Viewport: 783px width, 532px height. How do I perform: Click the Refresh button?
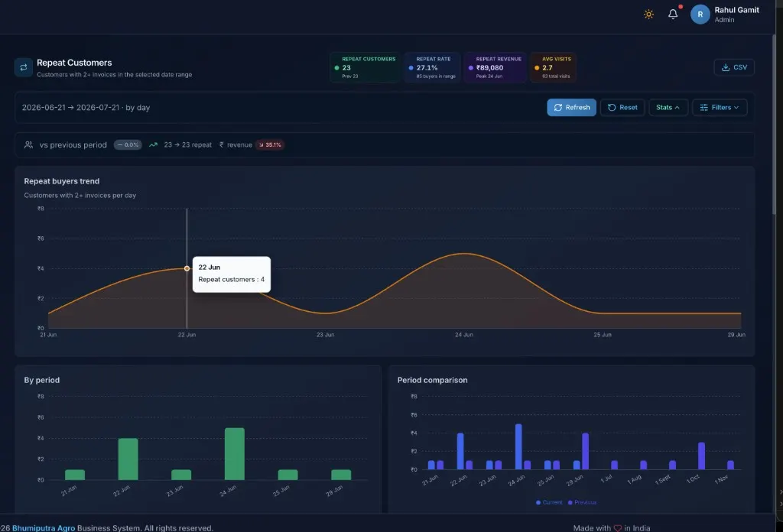click(571, 107)
